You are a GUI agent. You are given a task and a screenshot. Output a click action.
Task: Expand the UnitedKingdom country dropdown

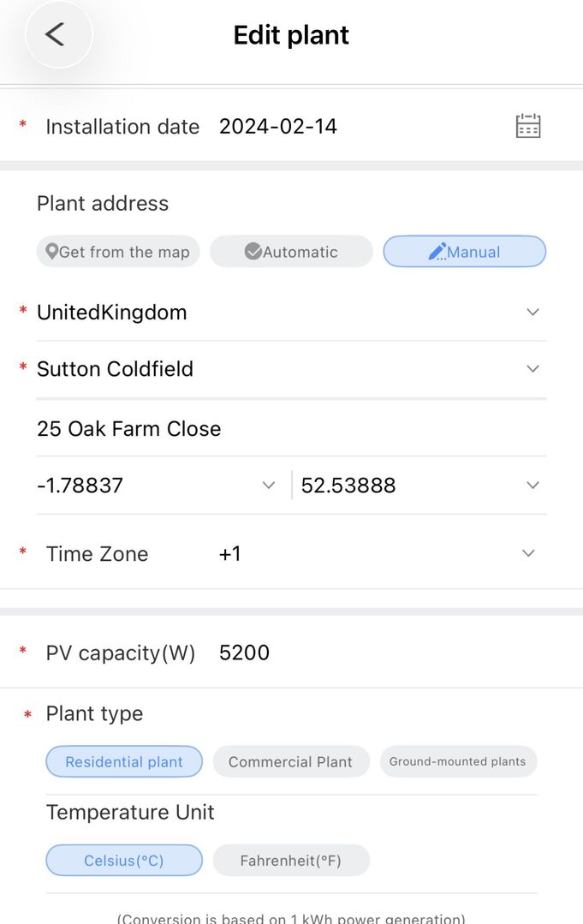[533, 313]
